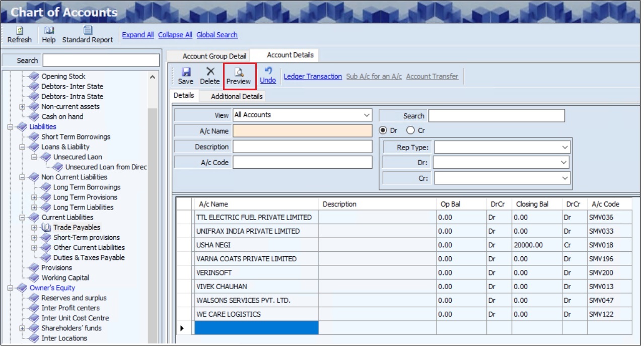644x349 pixels.
Task: Open Preview of account details
Action: point(239,72)
